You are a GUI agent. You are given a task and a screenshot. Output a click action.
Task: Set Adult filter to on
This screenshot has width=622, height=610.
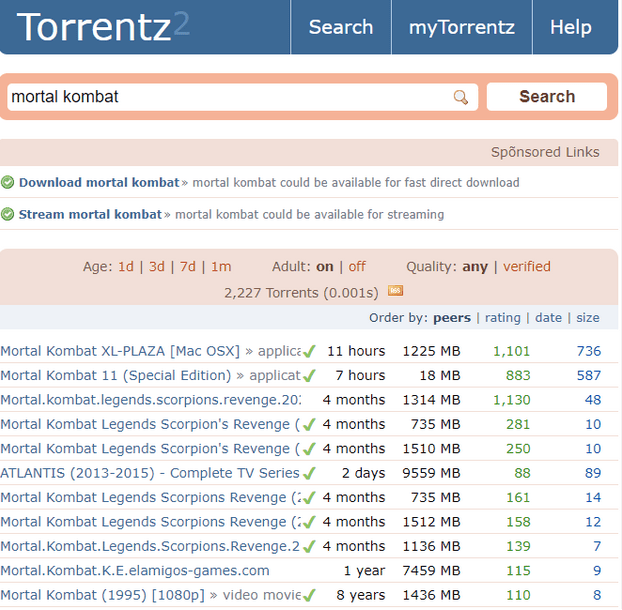tap(324, 267)
